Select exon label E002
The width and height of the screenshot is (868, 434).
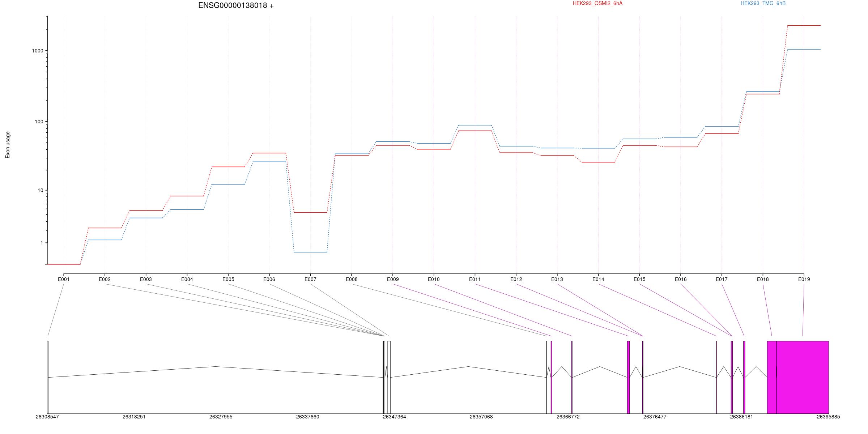click(x=105, y=279)
